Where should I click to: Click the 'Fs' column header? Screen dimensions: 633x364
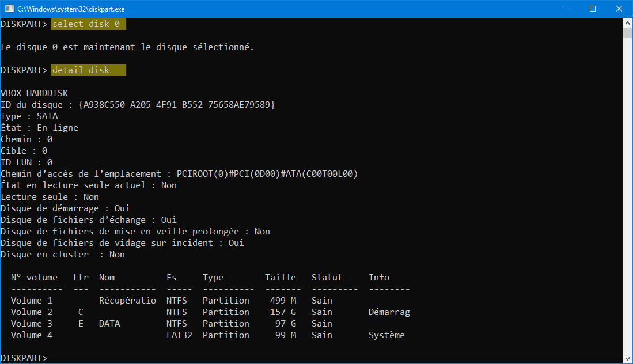(x=172, y=278)
